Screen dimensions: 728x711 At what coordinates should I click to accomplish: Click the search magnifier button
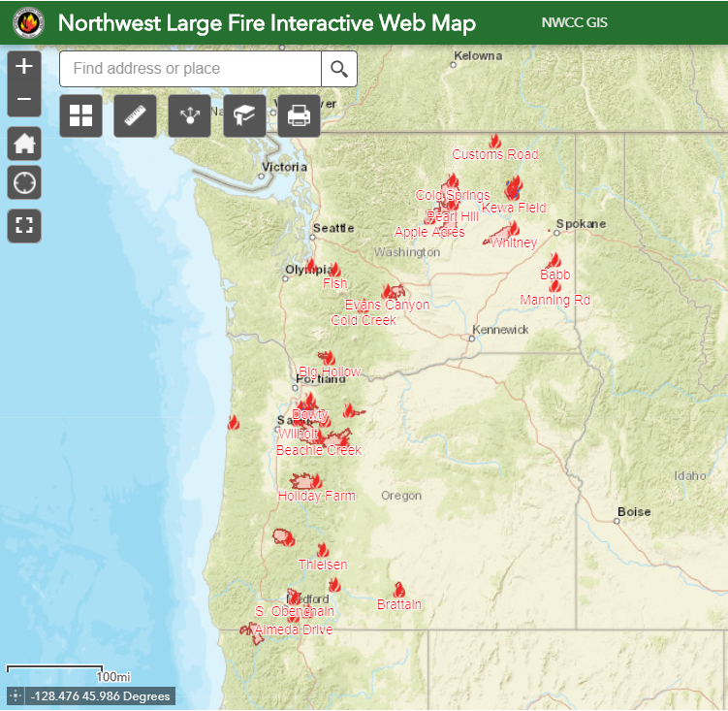tap(339, 69)
